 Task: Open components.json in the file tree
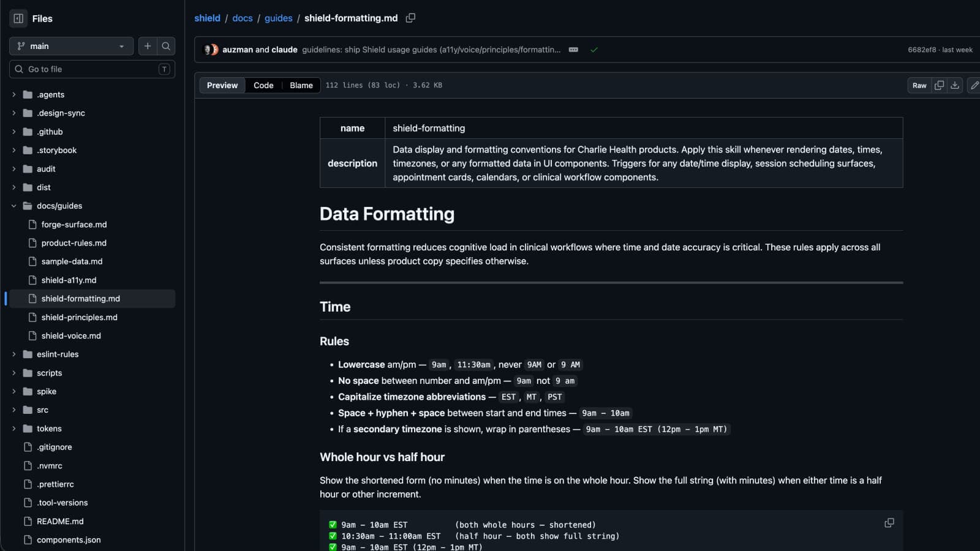[x=69, y=540]
